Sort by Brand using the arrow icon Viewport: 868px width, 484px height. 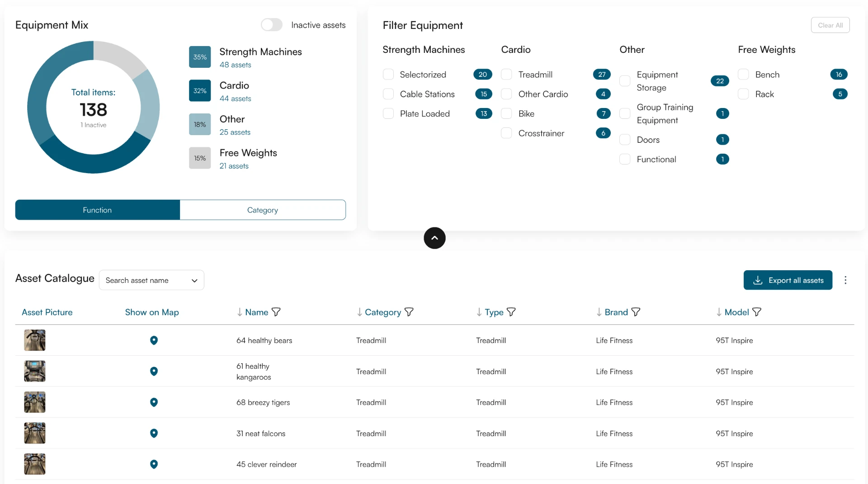click(599, 312)
